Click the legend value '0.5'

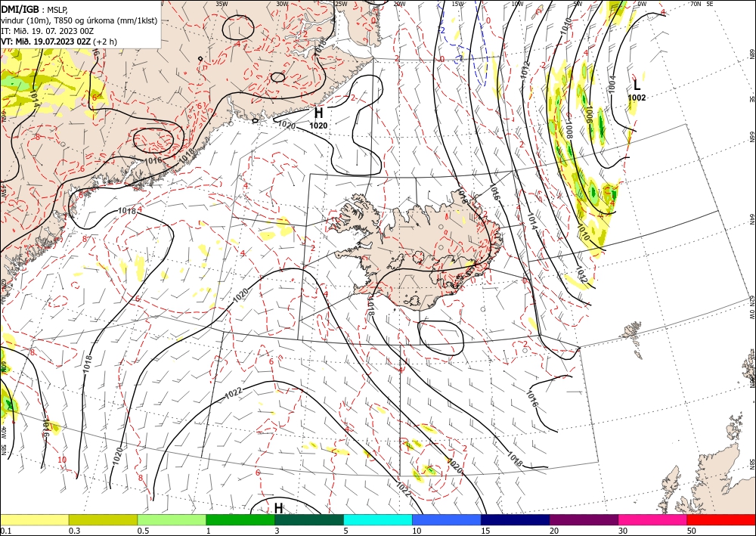(143, 531)
